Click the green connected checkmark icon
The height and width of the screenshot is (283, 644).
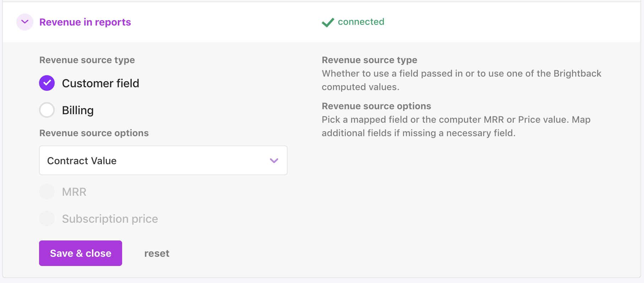(x=328, y=22)
